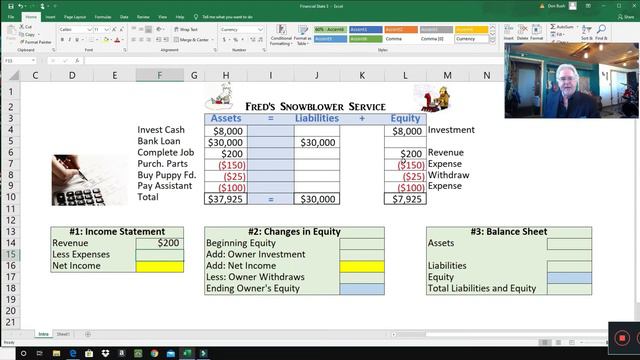Screen dimensions: 640x360
Task: Toggle Middle Align in Alignment group
Action: [141, 29]
